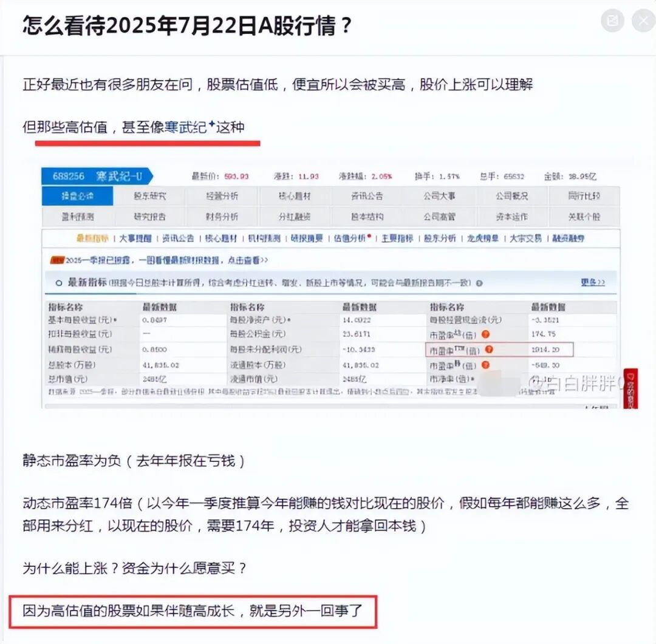Viewport: 656px width, 644px height.
Task: Go to the 龙虎榜单 link
Action: click(x=483, y=239)
